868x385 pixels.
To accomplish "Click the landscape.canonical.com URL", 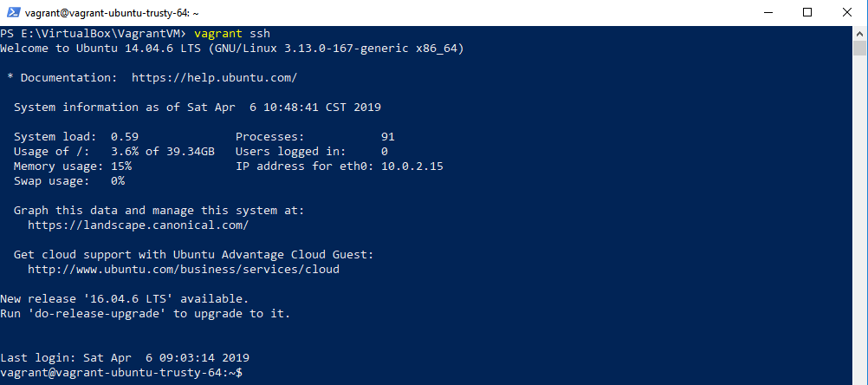I will click(x=138, y=225).
